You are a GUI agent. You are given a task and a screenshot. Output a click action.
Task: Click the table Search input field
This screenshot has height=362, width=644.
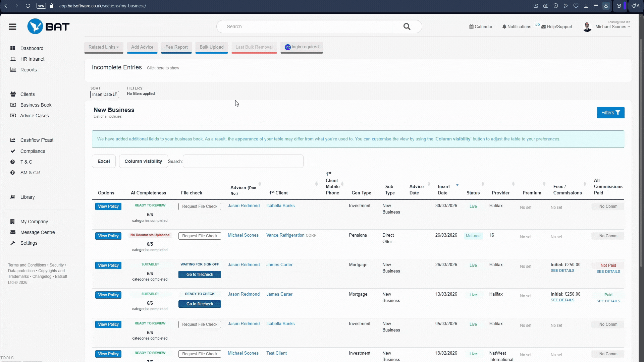[x=243, y=161]
